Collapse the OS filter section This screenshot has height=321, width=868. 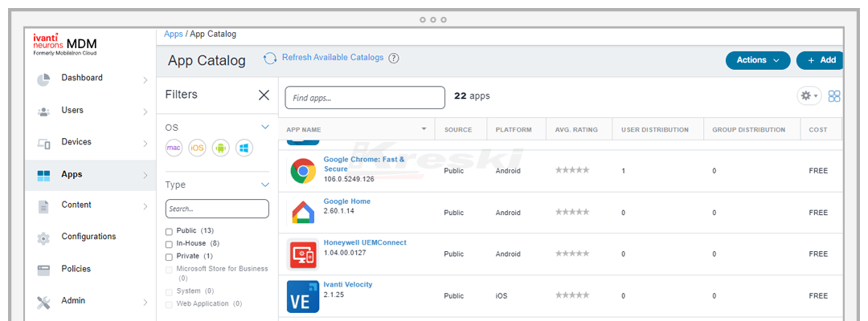pos(264,128)
